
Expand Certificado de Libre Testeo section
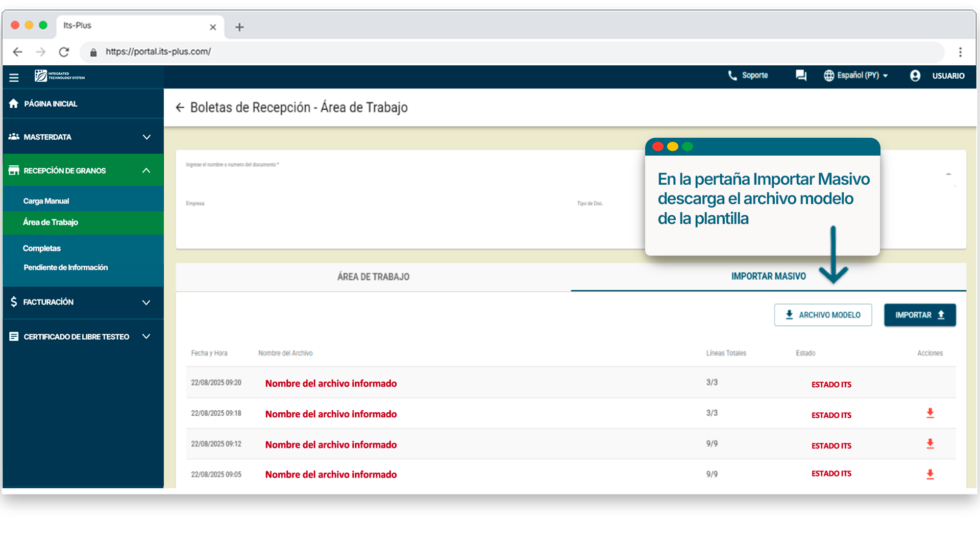[146, 336]
